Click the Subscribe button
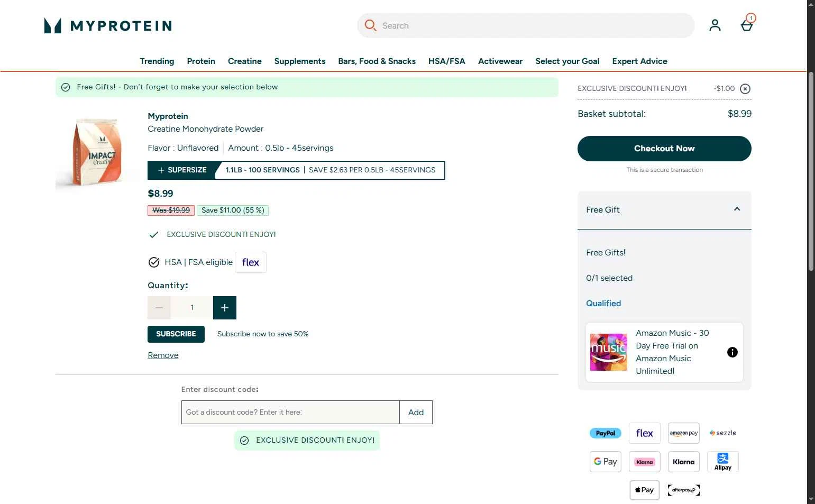The image size is (815, 504). coord(176,334)
